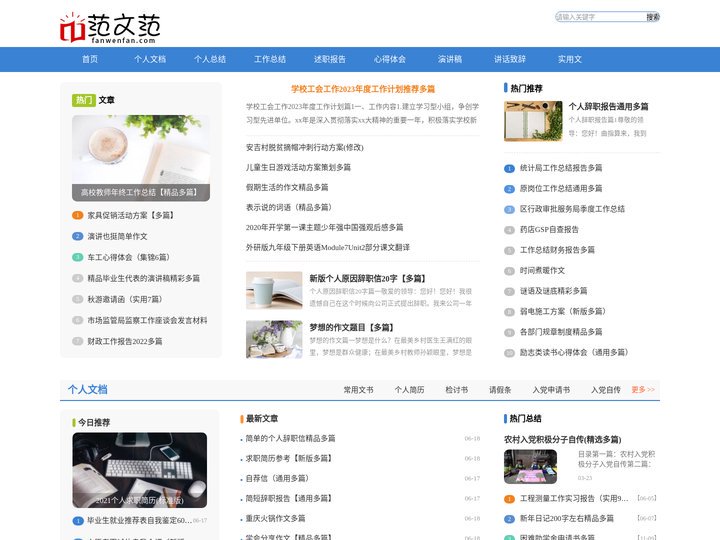The image size is (720, 540).
Task: Click the 更多 >> link
Action: pos(643,390)
